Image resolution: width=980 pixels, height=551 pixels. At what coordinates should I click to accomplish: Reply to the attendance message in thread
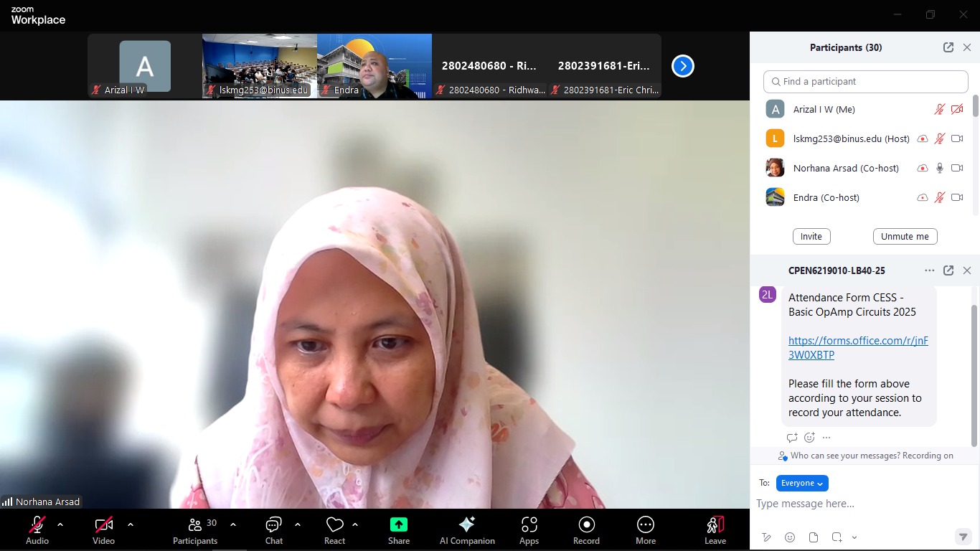(792, 438)
